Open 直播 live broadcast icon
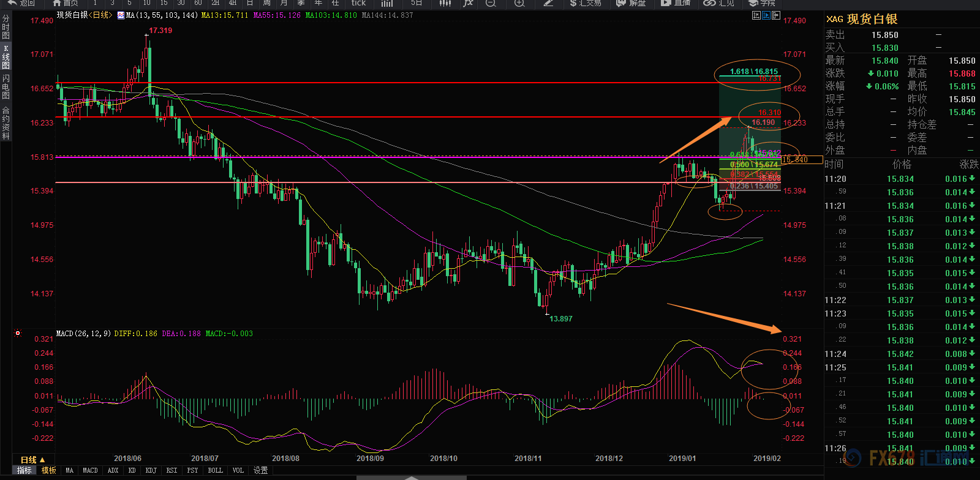 pyautogui.click(x=676, y=3)
